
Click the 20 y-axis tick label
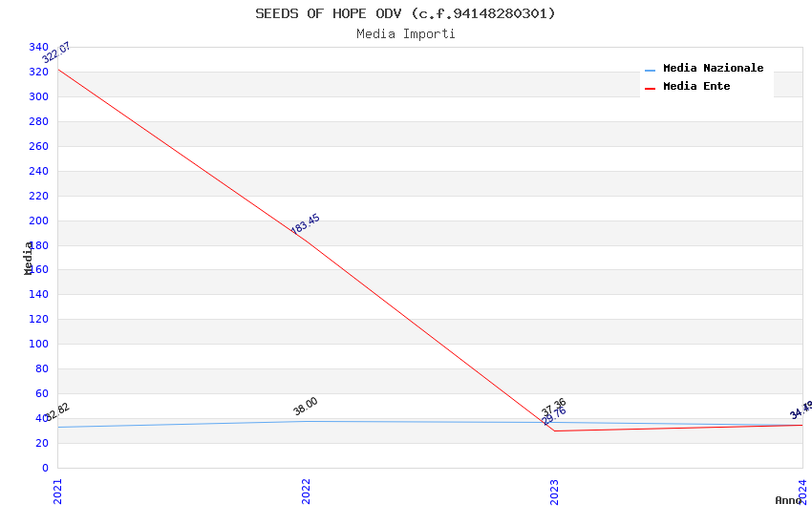pyautogui.click(x=42, y=443)
